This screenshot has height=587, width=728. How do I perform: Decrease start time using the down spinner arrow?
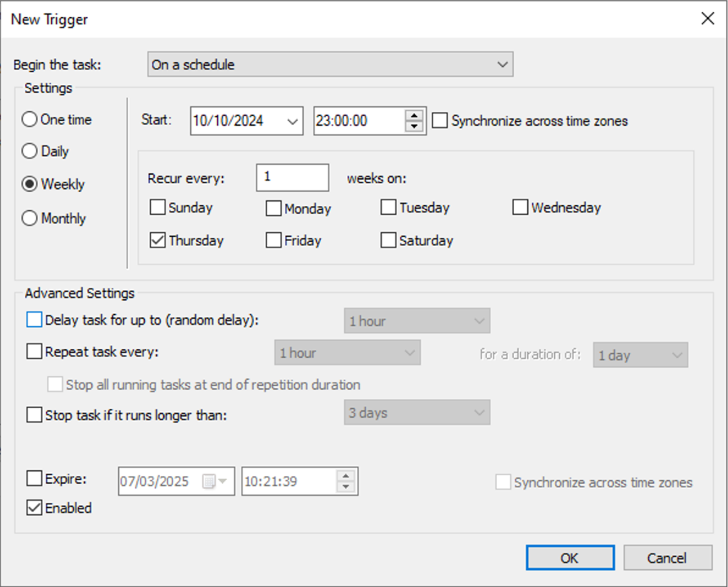point(414,127)
